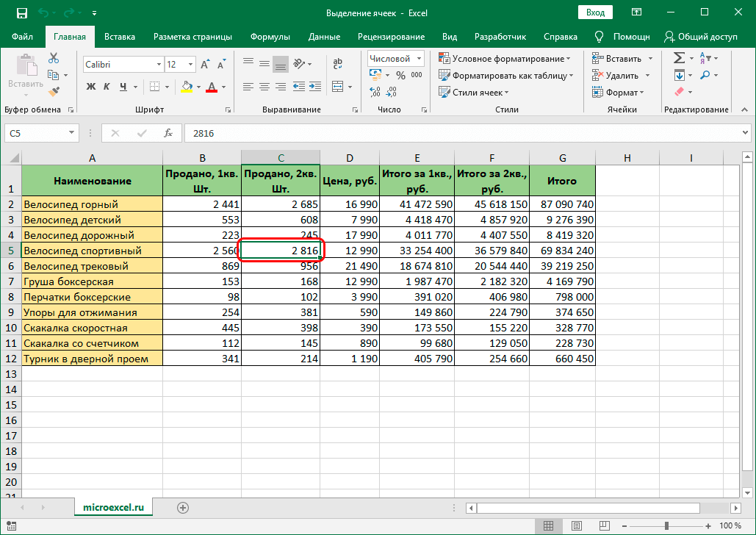The height and width of the screenshot is (535, 756).
Task: Open the Name Box dropdown arrow
Action: [x=72, y=133]
